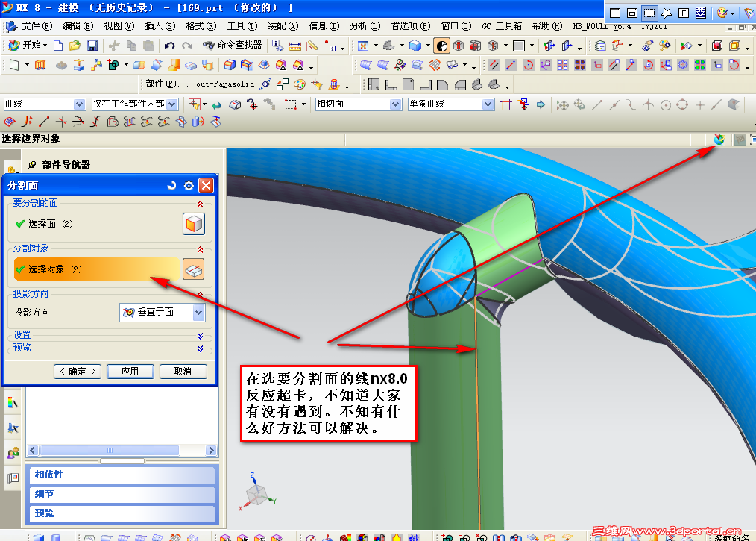Open the 垂直于面 projection direction dropdown
The height and width of the screenshot is (541, 756).
point(198,312)
